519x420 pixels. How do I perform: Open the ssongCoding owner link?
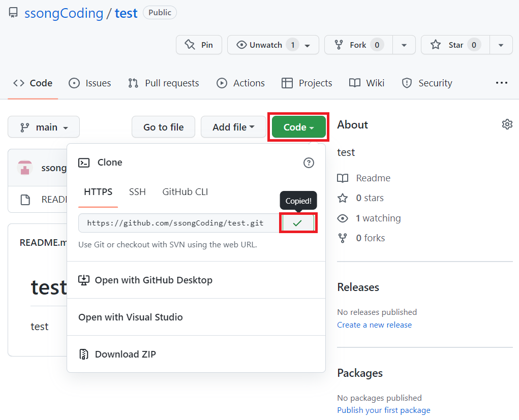[x=64, y=13]
